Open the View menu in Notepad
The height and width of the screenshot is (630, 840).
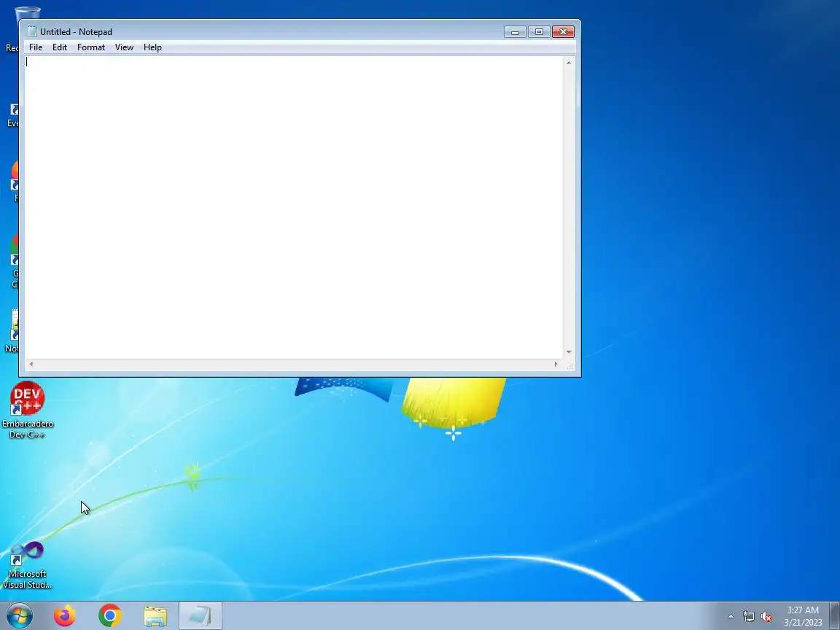click(124, 47)
